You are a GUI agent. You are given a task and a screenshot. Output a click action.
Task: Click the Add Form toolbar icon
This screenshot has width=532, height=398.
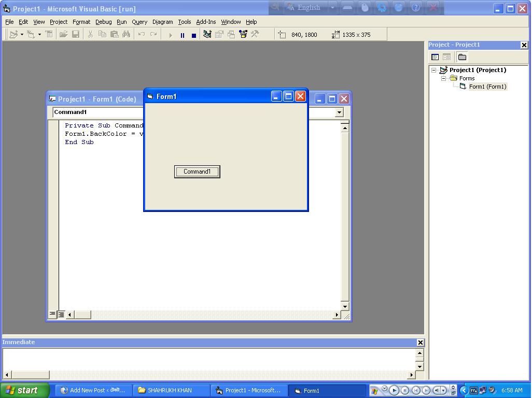pos(31,34)
